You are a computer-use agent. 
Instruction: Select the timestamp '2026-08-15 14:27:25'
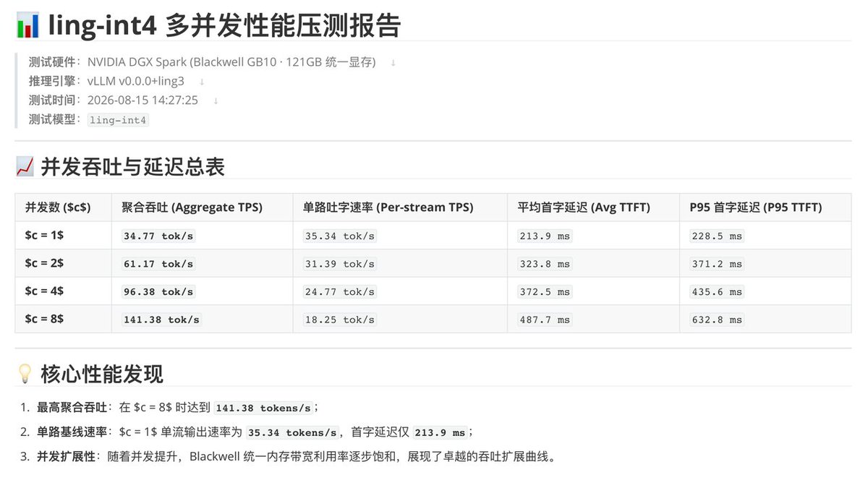coord(142,100)
